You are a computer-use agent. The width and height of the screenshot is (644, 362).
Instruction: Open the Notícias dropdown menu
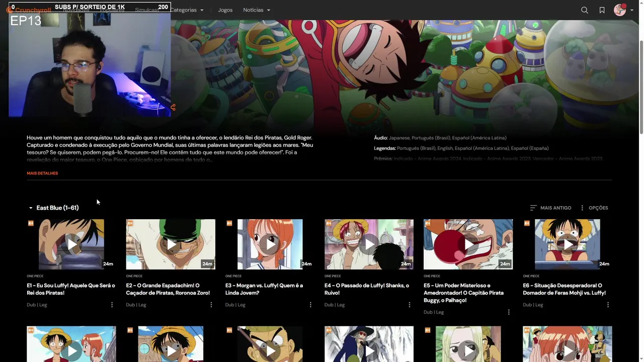(x=257, y=10)
